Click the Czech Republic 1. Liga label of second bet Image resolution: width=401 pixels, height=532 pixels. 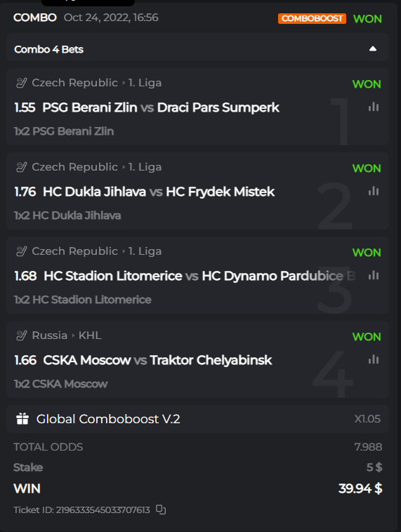coord(97,167)
